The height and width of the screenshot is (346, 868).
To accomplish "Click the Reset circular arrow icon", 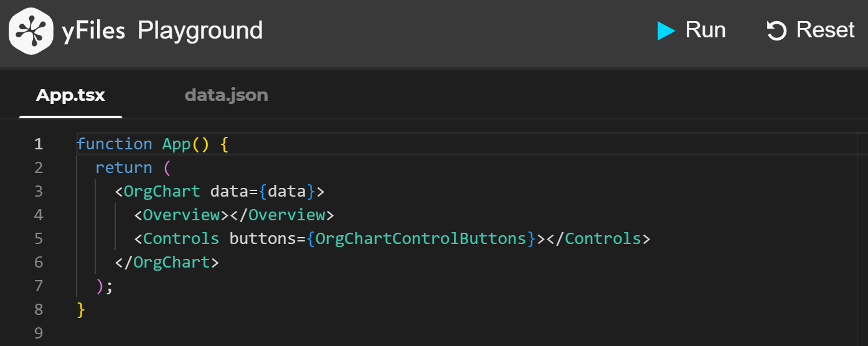I will pyautogui.click(x=776, y=30).
